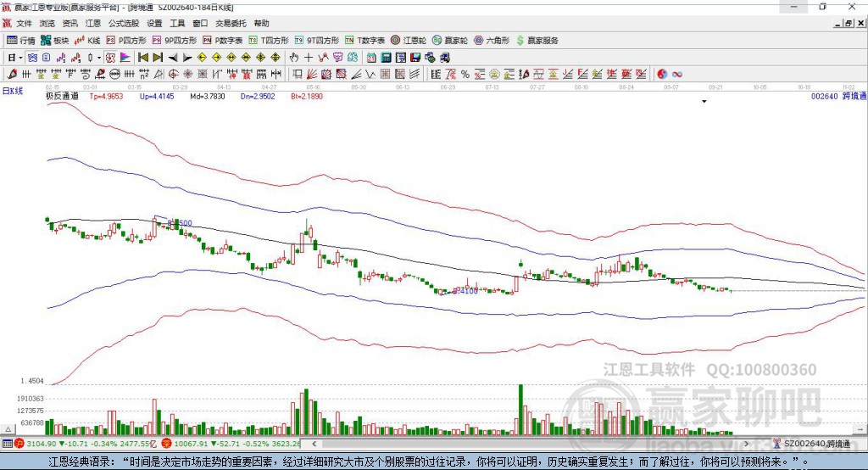Open the 江恩轮 Gann wheel

click(409, 41)
